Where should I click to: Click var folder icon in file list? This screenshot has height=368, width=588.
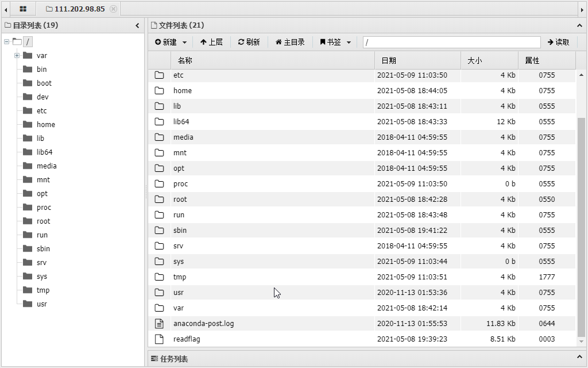160,308
